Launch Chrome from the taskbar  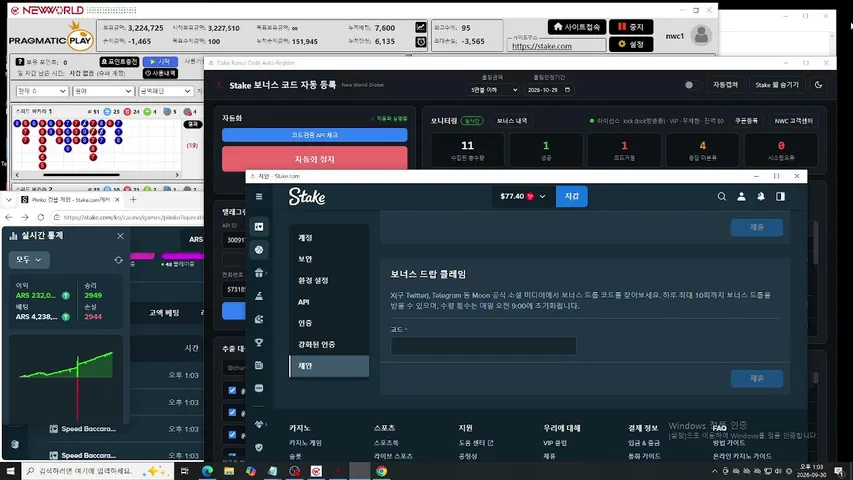click(381, 471)
